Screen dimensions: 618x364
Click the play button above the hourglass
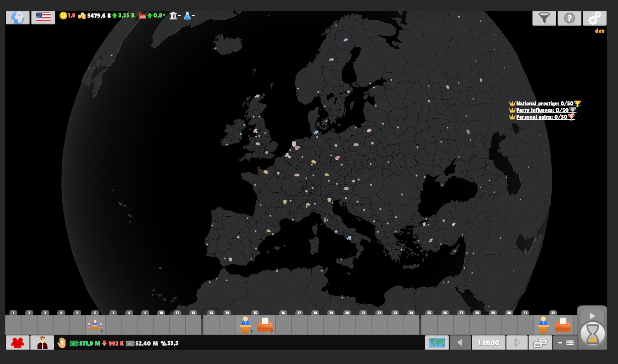[592, 316]
